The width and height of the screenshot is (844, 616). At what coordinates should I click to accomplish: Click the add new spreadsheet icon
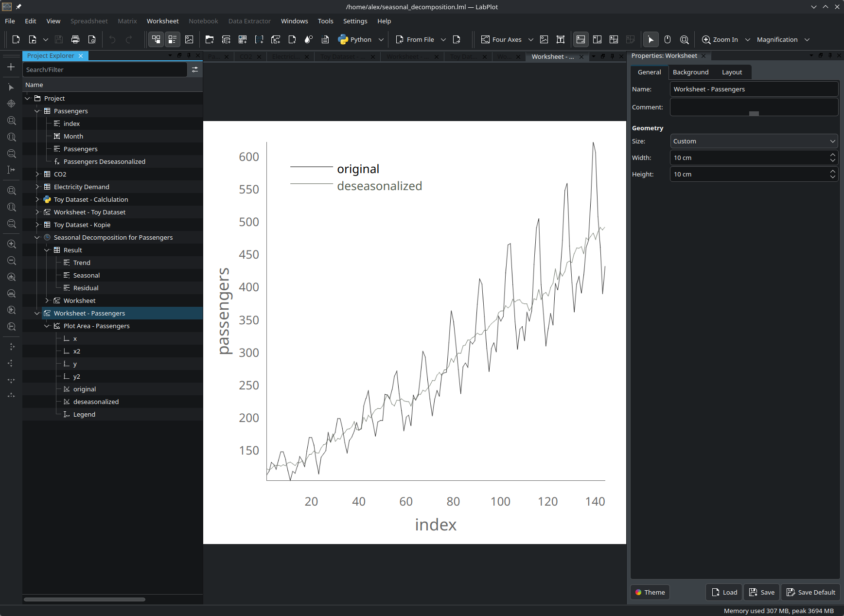coord(243,40)
